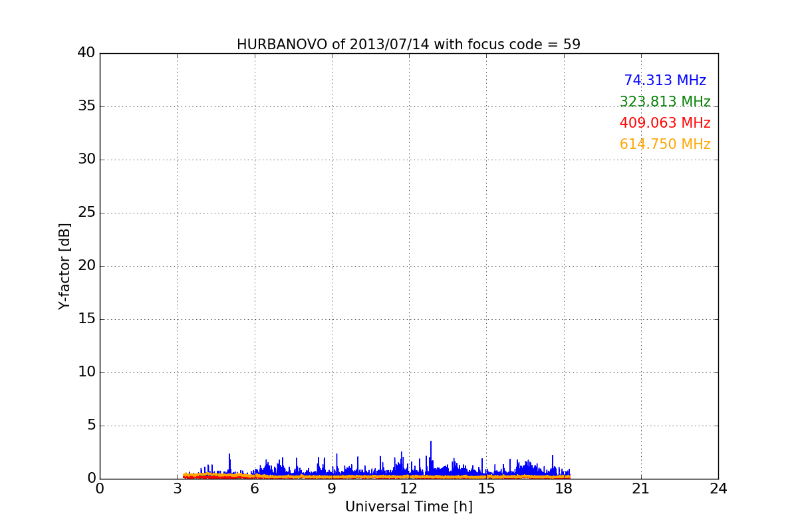Click x-axis tick label 12
Screen dimensions: 798x532
click(x=409, y=489)
